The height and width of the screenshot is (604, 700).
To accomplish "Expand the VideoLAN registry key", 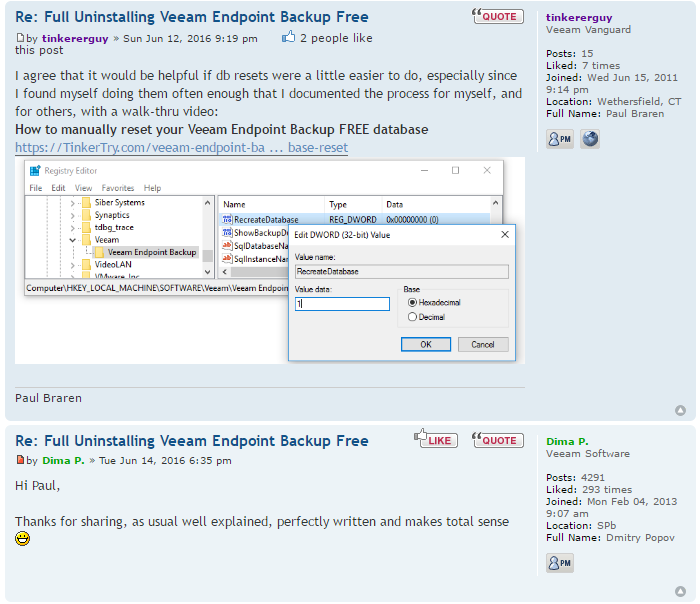I will (x=72, y=265).
